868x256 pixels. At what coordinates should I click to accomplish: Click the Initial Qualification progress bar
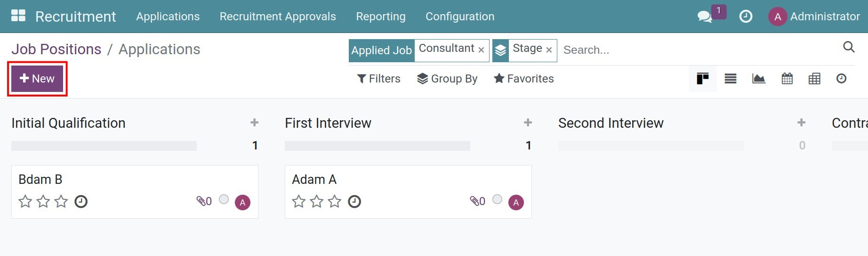point(104,146)
